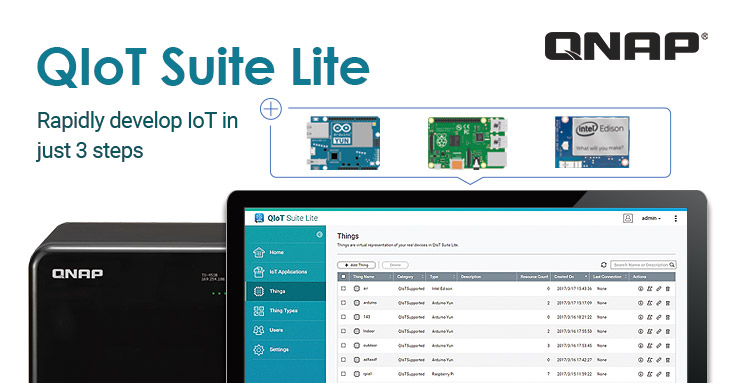Click the Search Name or Description field
This screenshot has width=732, height=383.
pos(643,265)
